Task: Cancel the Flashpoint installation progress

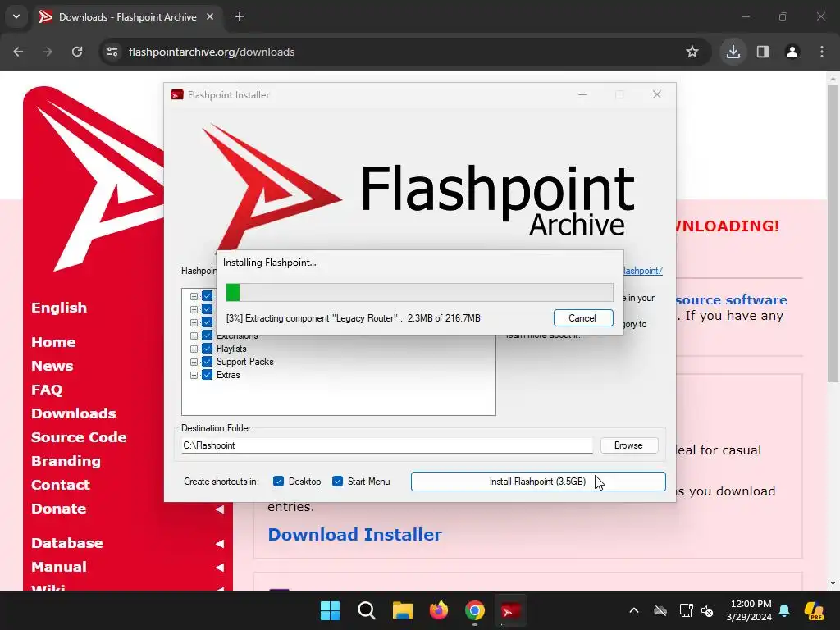Action: tap(583, 318)
